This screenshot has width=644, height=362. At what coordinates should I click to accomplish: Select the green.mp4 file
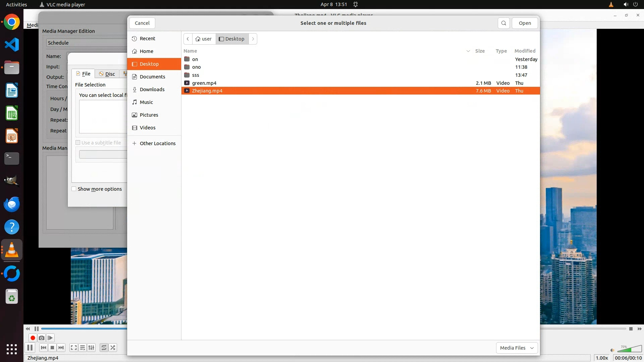pyautogui.click(x=204, y=83)
